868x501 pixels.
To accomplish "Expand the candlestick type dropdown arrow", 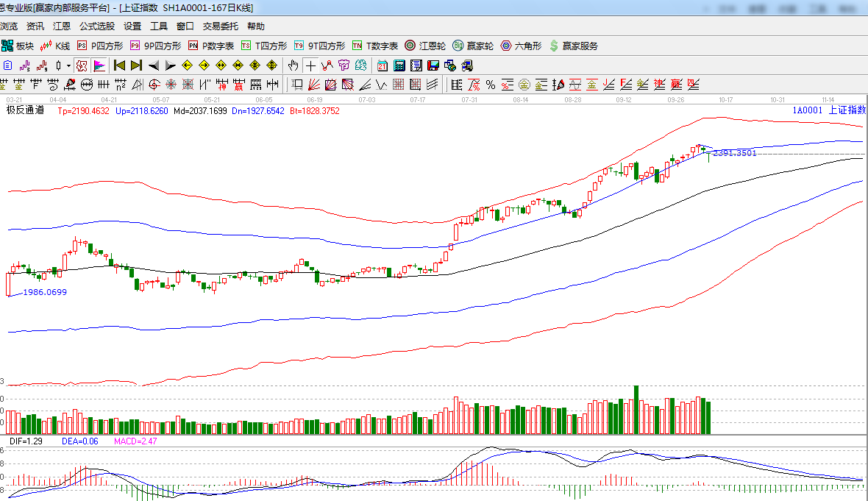I will pos(68,65).
